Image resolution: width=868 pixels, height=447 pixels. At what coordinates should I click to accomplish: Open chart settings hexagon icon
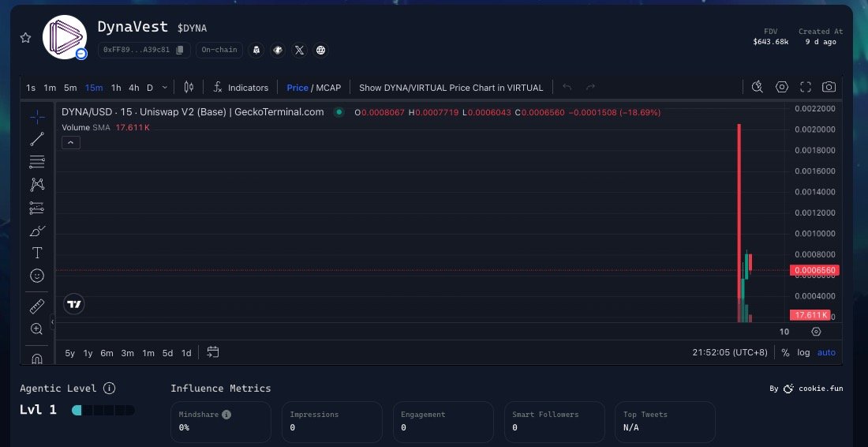coord(782,87)
